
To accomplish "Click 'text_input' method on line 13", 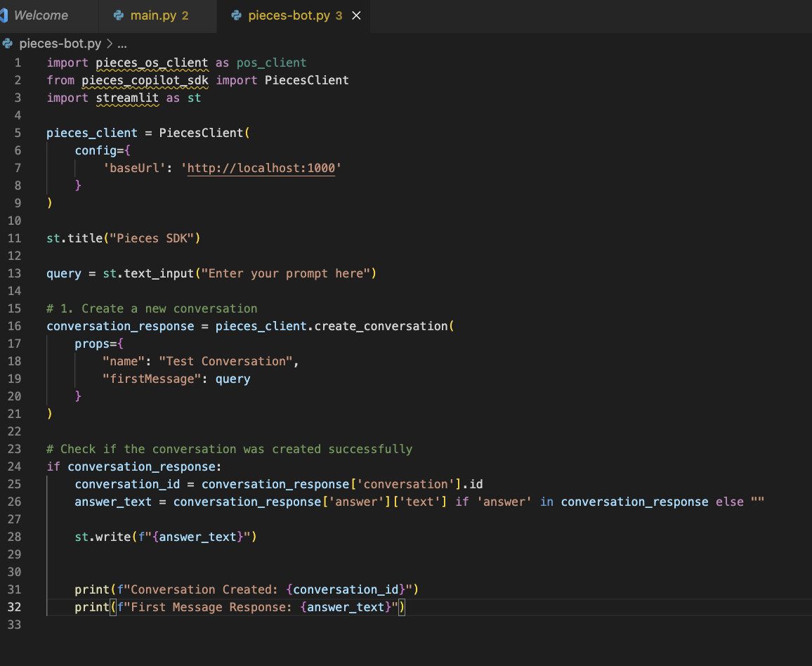I will pos(159,273).
